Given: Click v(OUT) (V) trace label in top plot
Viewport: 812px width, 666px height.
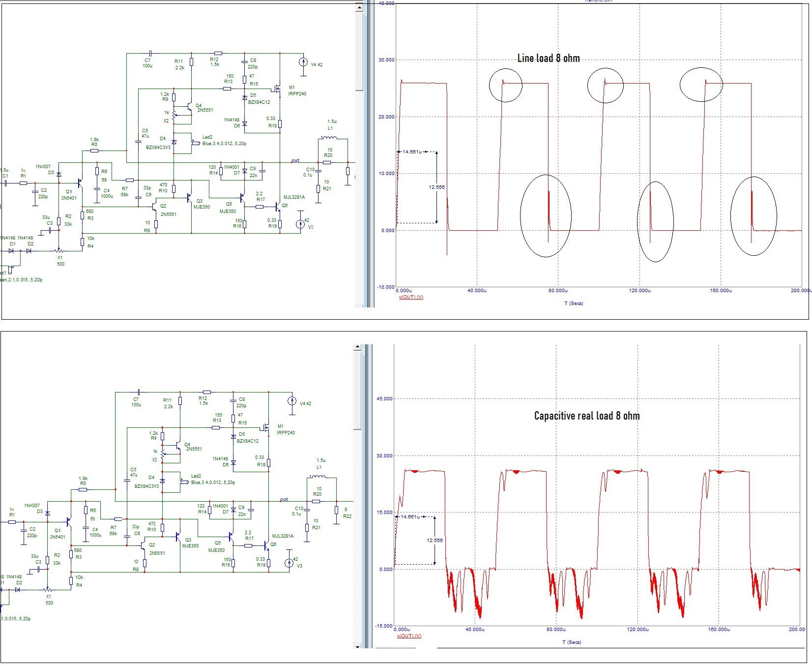Looking at the screenshot, I should point(411,297).
